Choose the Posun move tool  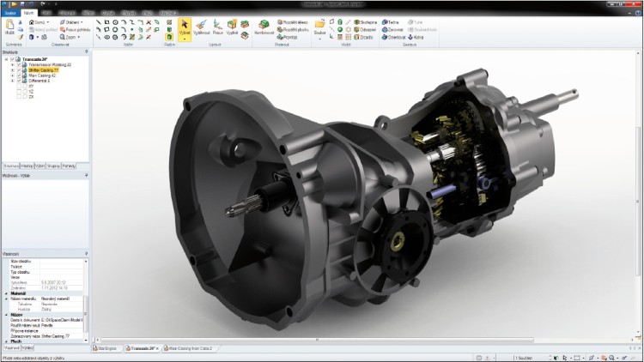pyautogui.click(x=218, y=27)
